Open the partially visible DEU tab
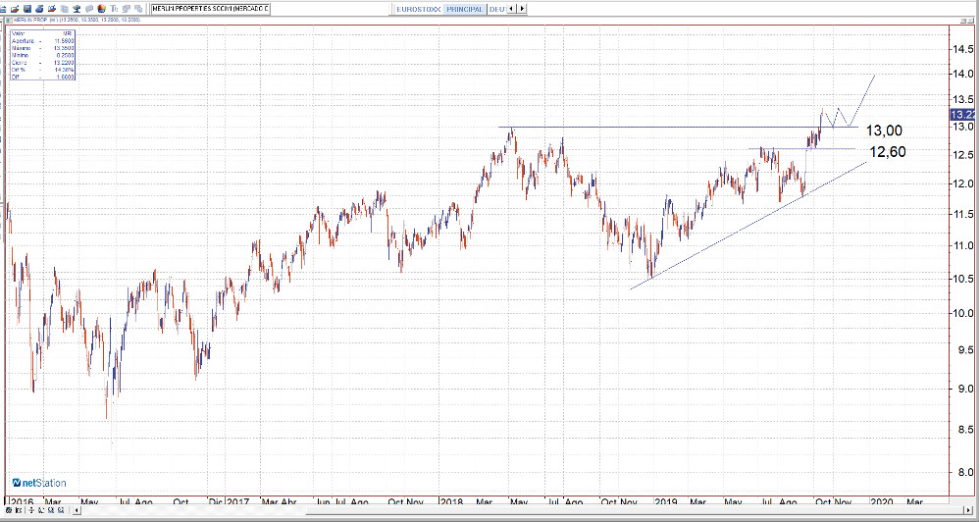Image resolution: width=980 pixels, height=522 pixels. (x=496, y=9)
